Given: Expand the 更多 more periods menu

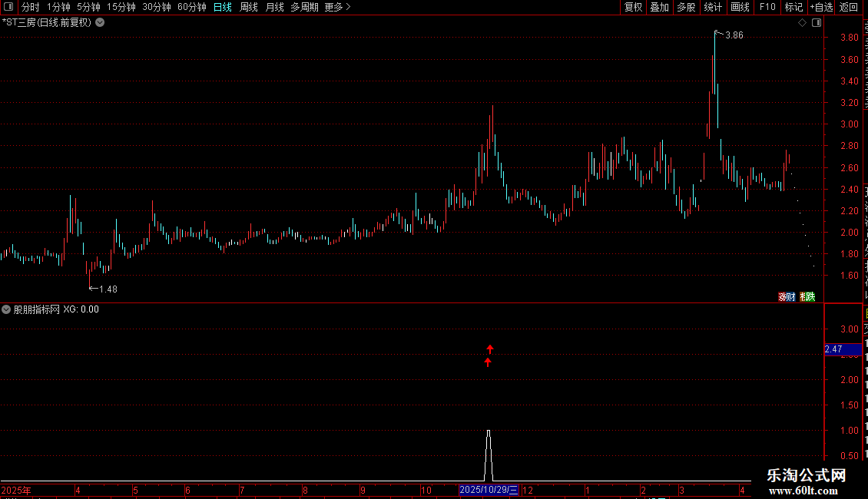Looking at the screenshot, I should (337, 7).
